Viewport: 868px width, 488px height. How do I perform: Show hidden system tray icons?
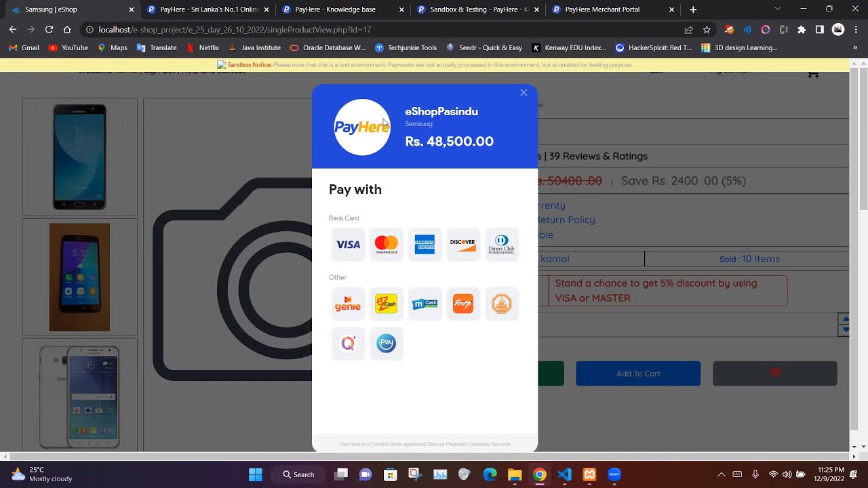[721, 474]
